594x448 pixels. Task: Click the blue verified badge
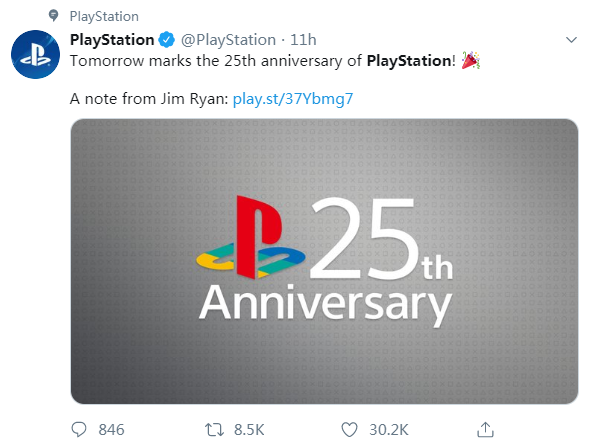pyautogui.click(x=166, y=40)
